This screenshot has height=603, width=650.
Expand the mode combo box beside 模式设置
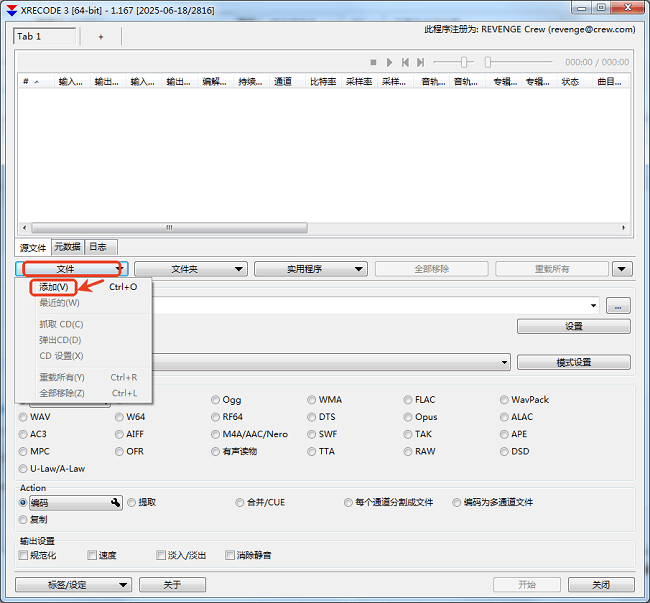pyautogui.click(x=504, y=362)
